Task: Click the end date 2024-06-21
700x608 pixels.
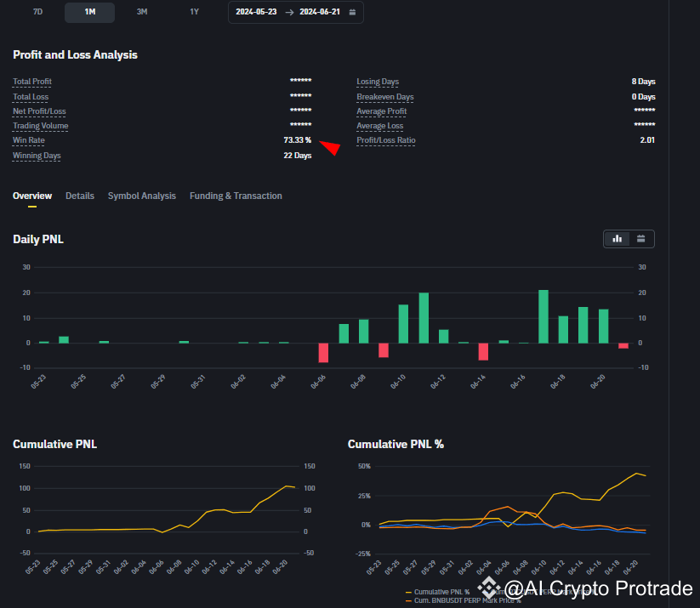Action: coord(320,12)
